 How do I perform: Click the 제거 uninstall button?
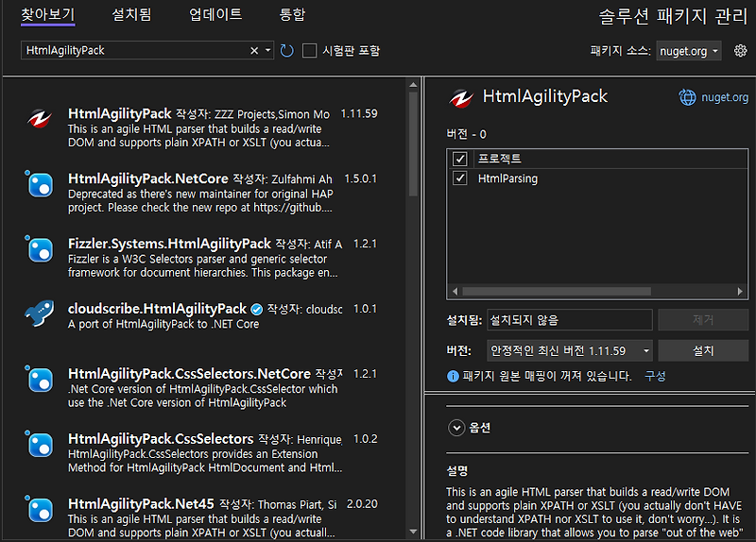pos(703,320)
